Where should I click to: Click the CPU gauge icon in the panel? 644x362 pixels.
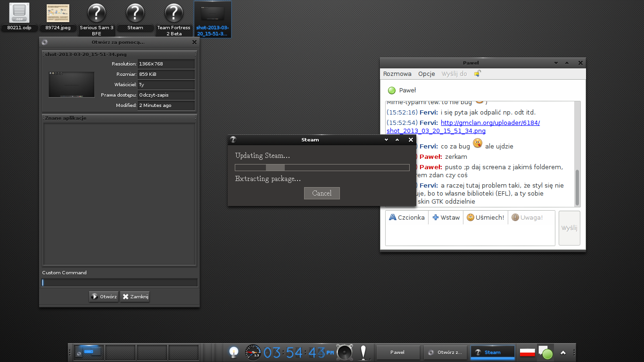coord(253,352)
